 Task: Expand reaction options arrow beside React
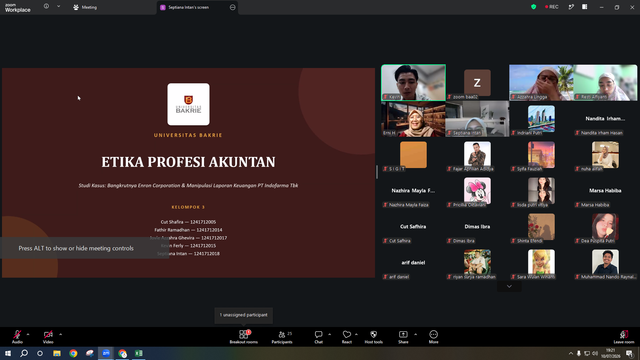356,335
